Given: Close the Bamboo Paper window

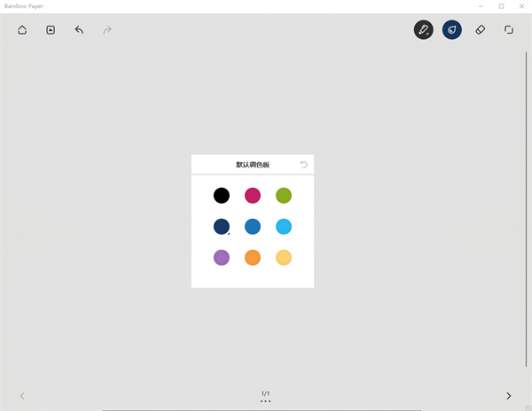Looking at the screenshot, I should click(x=521, y=6).
